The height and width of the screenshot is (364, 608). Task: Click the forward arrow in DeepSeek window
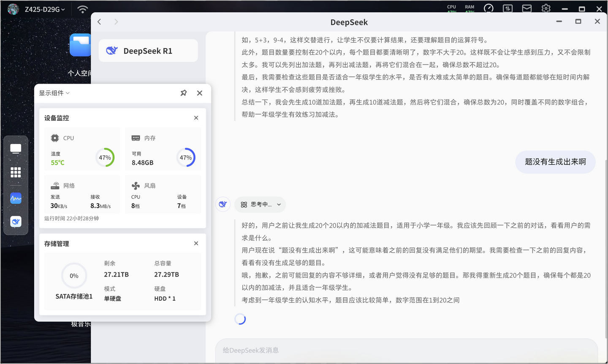[116, 22]
